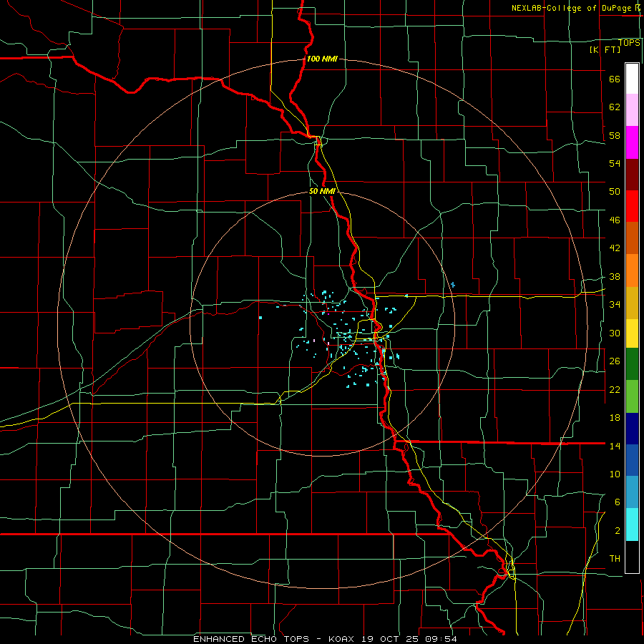Viewport: 644px width, 644px height.
Task: Click the "2" scale value
Action: click(x=617, y=531)
